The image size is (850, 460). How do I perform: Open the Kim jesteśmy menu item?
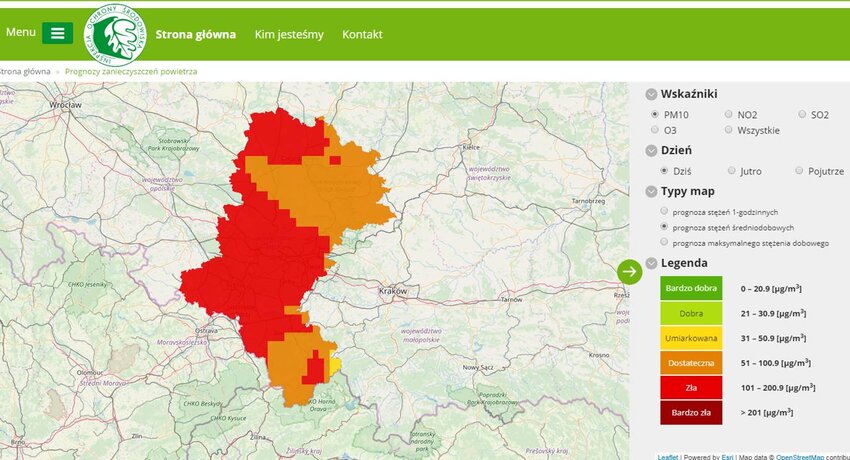point(289,34)
